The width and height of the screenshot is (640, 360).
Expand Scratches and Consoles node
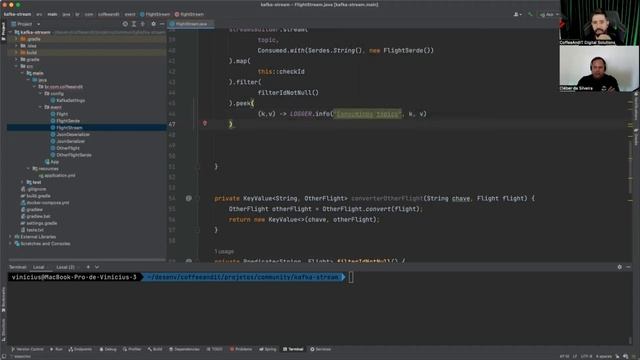point(11,244)
